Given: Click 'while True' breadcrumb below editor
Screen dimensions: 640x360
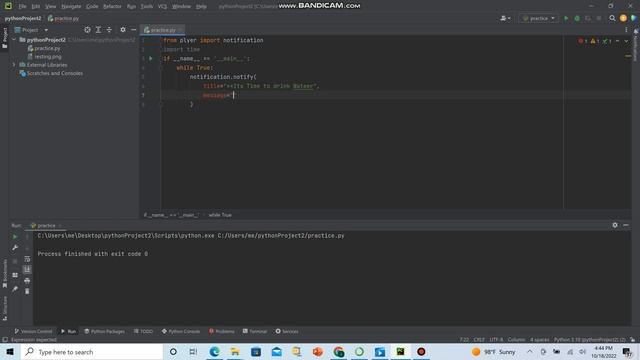Looking at the screenshot, I should click(220, 215).
